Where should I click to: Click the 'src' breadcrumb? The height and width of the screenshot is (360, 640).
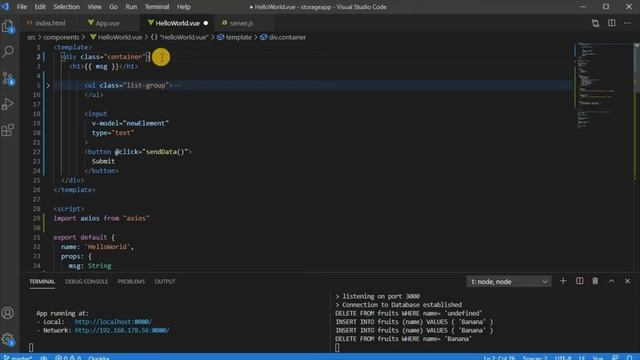click(x=31, y=37)
